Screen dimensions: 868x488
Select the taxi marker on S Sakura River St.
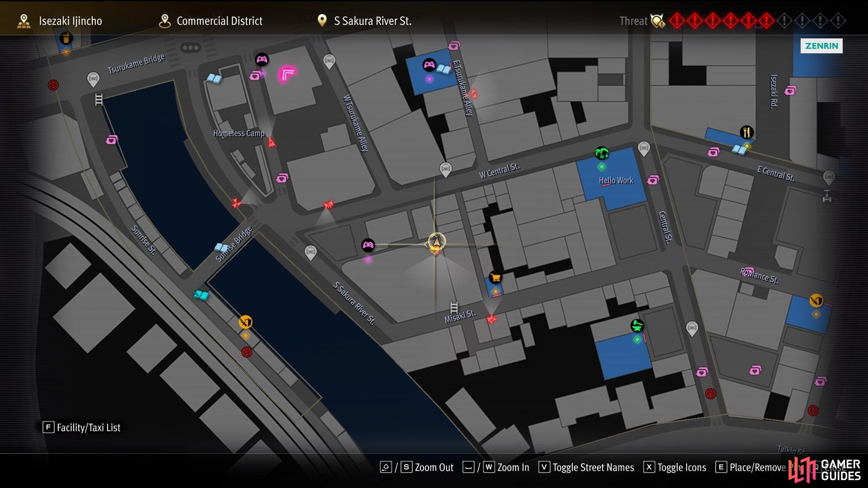click(x=311, y=253)
